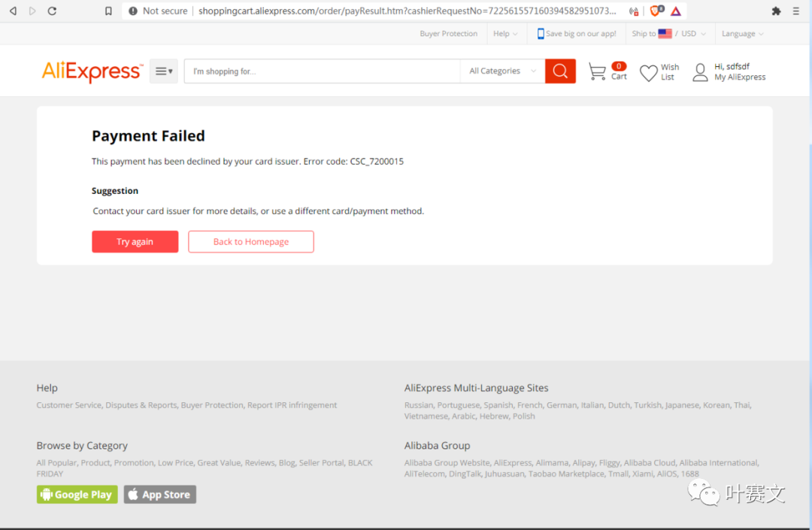The height and width of the screenshot is (530, 812).
Task: Open the Ship to USD selector
Action: 668,34
